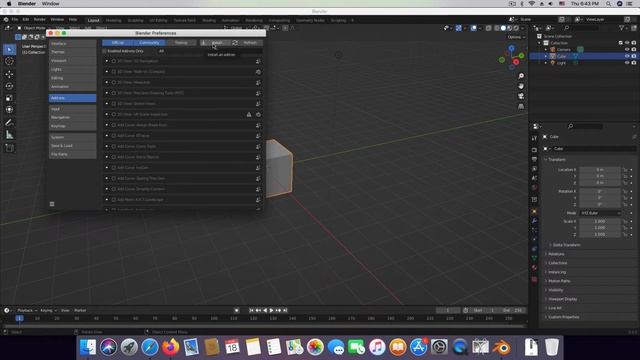Enable the Enabled Add-ons Only checkbox
Image resolution: width=640 pixels, height=360 pixels.
point(104,51)
